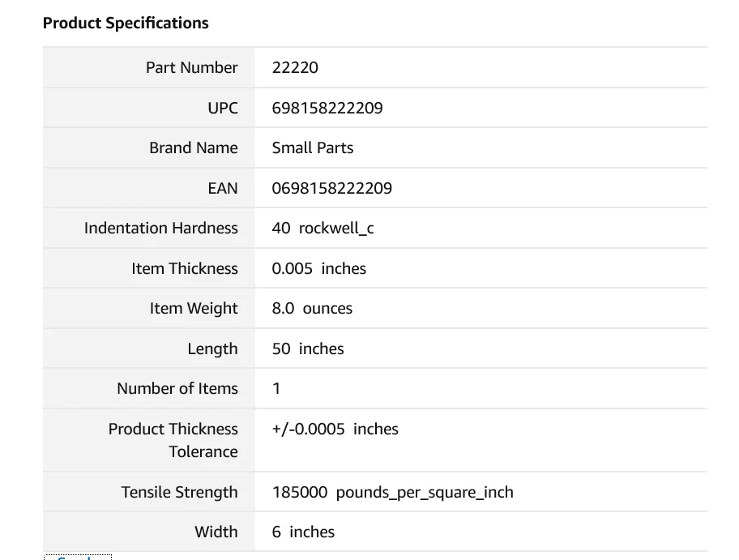Click the Tensile Strength label
The image size is (739, 560).
pos(179,492)
